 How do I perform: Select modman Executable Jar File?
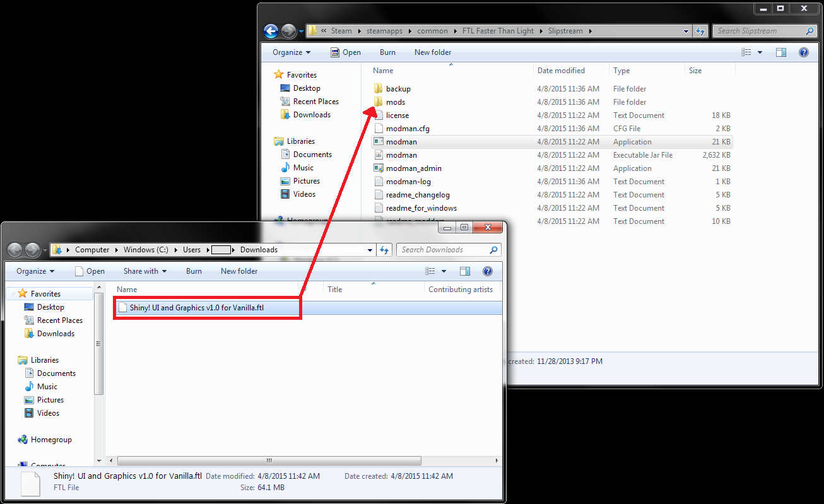click(401, 155)
